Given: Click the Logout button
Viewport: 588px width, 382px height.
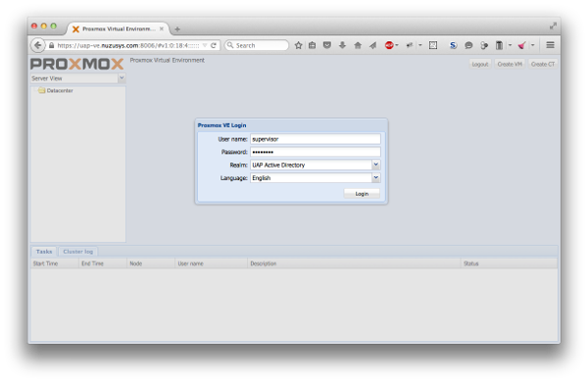Looking at the screenshot, I should [480, 64].
